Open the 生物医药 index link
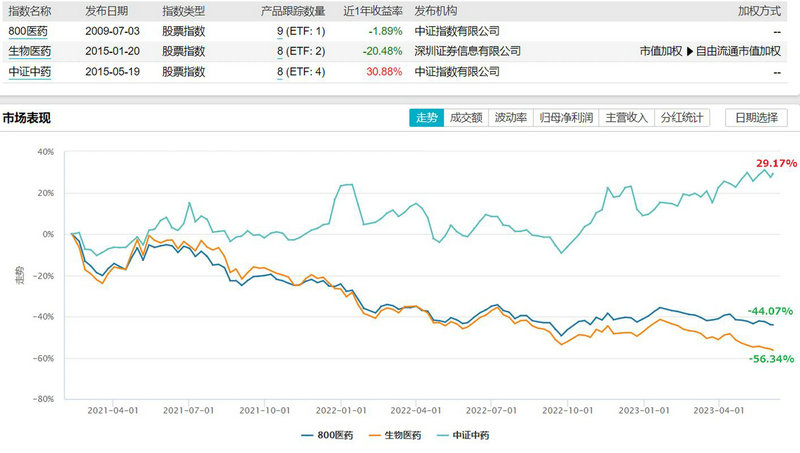Viewport: 800px width, 453px height. [x=29, y=51]
